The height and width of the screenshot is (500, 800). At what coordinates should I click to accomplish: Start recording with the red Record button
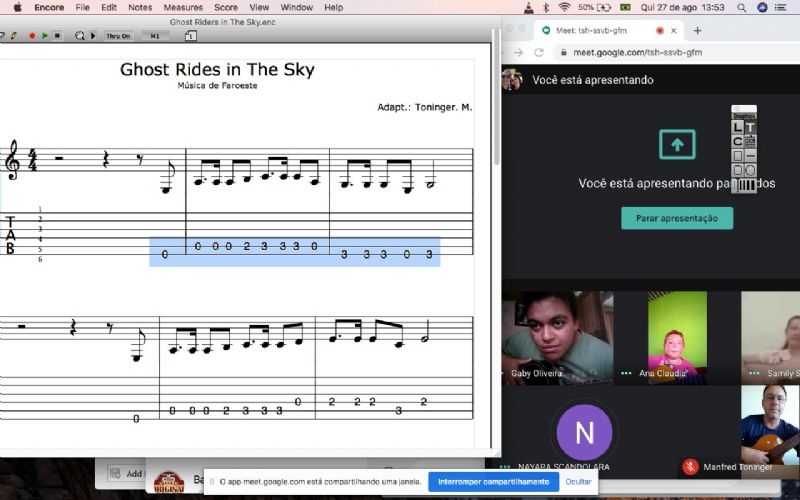32,36
